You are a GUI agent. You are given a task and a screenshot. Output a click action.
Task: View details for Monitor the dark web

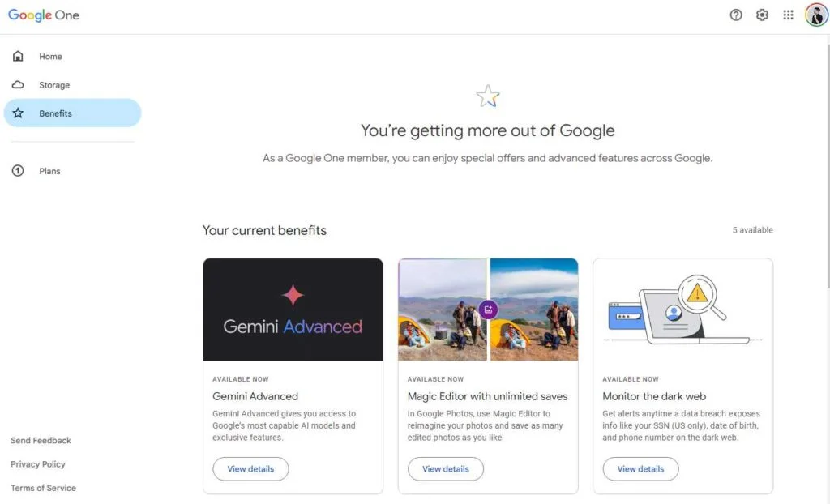click(x=640, y=469)
